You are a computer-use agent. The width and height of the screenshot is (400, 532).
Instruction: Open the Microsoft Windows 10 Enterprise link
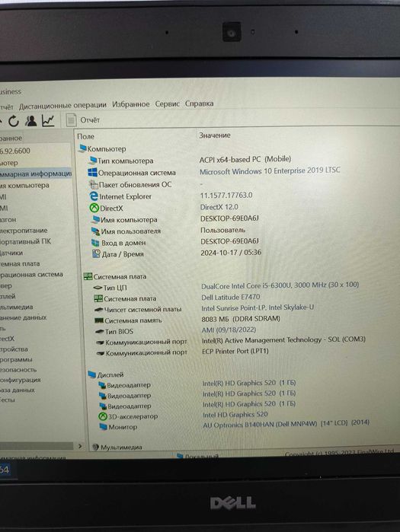point(270,170)
